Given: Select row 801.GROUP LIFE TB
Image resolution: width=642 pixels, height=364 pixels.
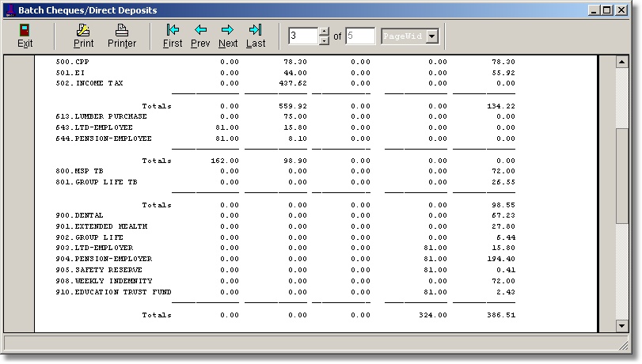Looking at the screenshot, I should point(97,182).
